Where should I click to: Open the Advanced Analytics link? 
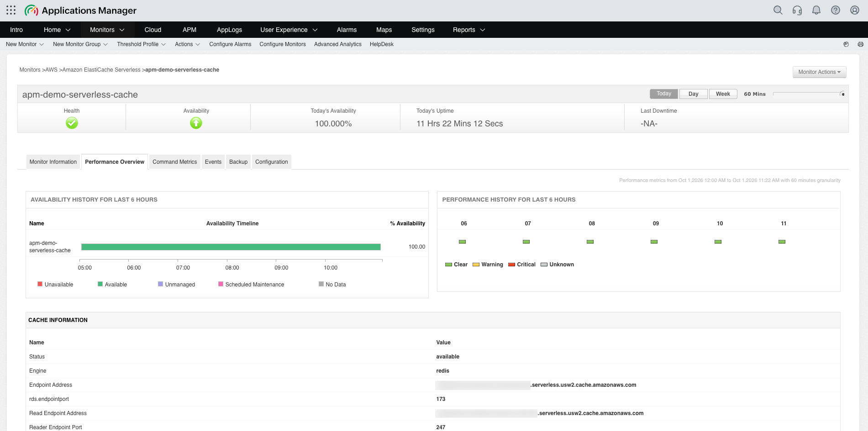point(338,44)
